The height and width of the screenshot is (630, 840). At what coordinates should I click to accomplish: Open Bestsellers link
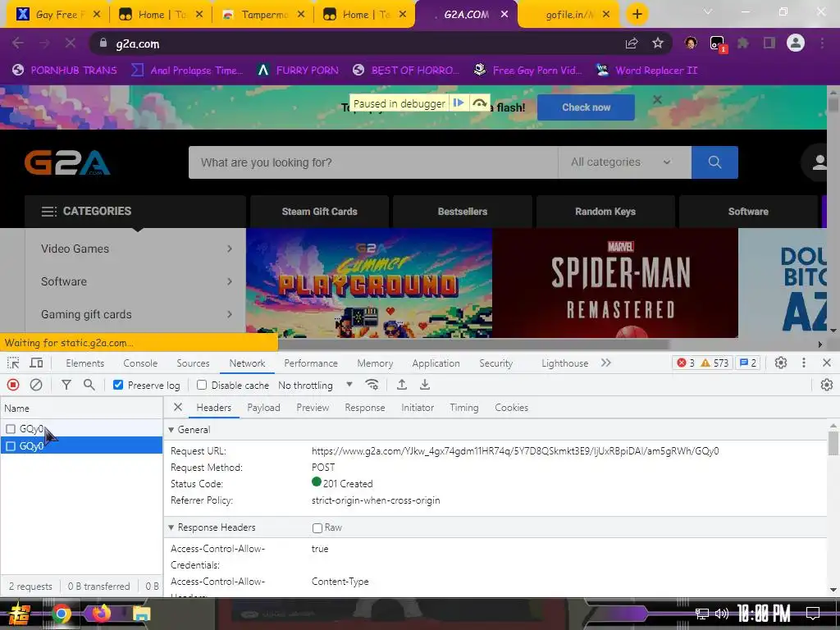point(463,212)
